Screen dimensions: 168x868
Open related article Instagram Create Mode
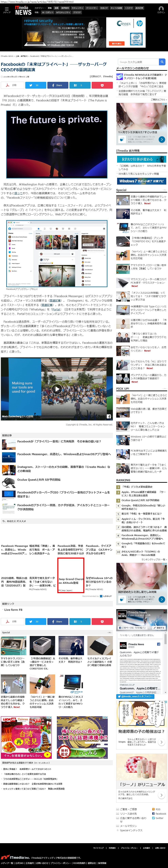[x=63, y=469]
